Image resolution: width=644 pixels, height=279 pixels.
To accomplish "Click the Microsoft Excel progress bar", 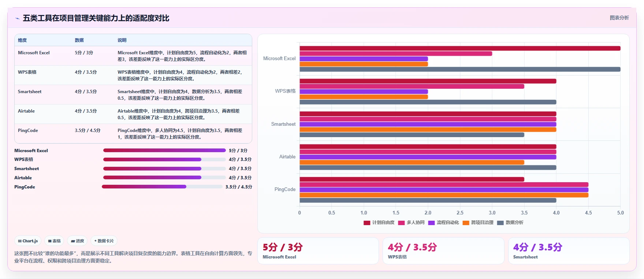I will pyautogui.click(x=164, y=150).
